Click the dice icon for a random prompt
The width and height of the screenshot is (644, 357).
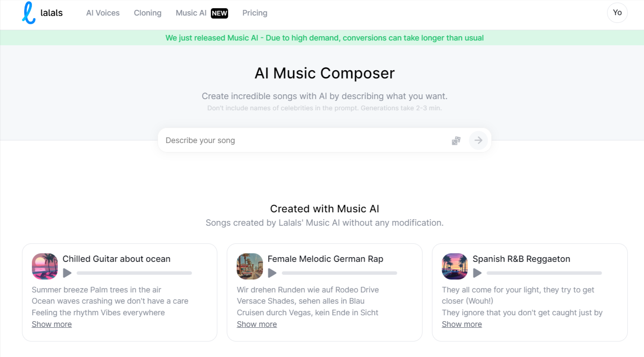456,140
